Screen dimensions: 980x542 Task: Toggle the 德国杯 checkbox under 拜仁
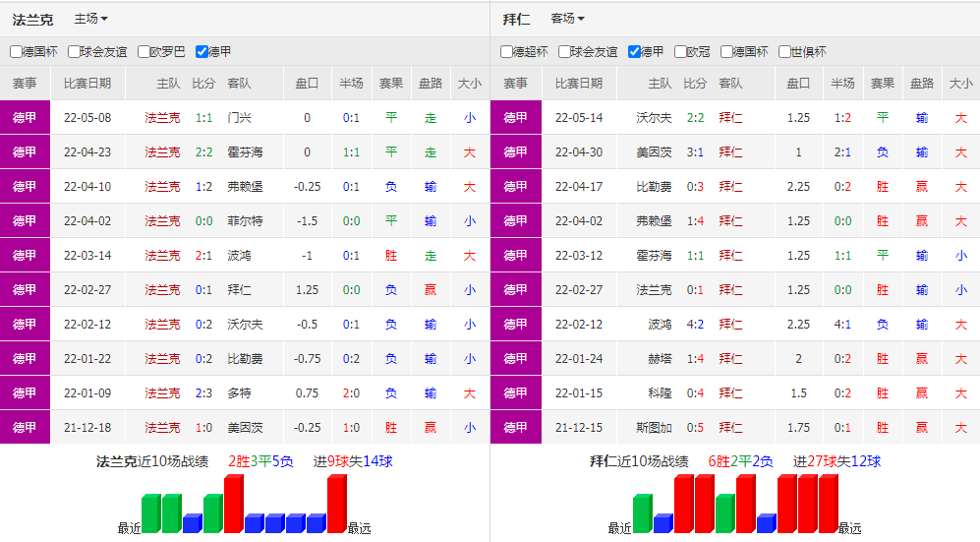point(726,52)
